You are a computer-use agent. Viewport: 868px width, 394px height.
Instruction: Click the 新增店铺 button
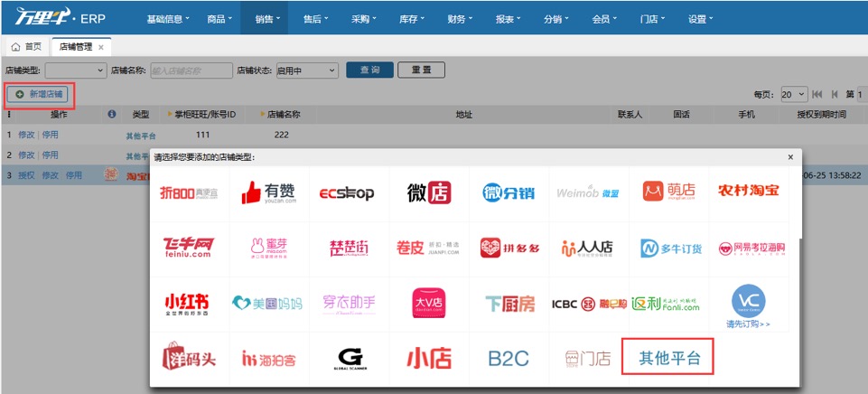coord(39,95)
